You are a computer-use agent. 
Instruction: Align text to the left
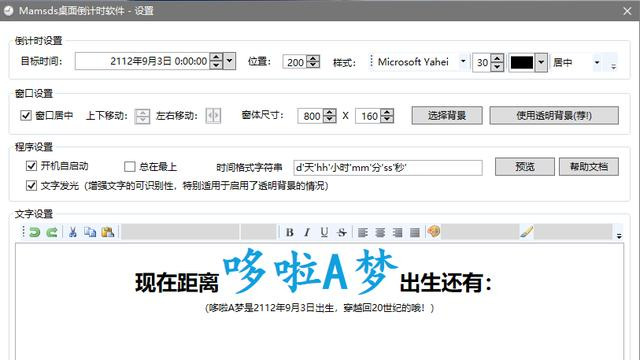tap(362, 232)
